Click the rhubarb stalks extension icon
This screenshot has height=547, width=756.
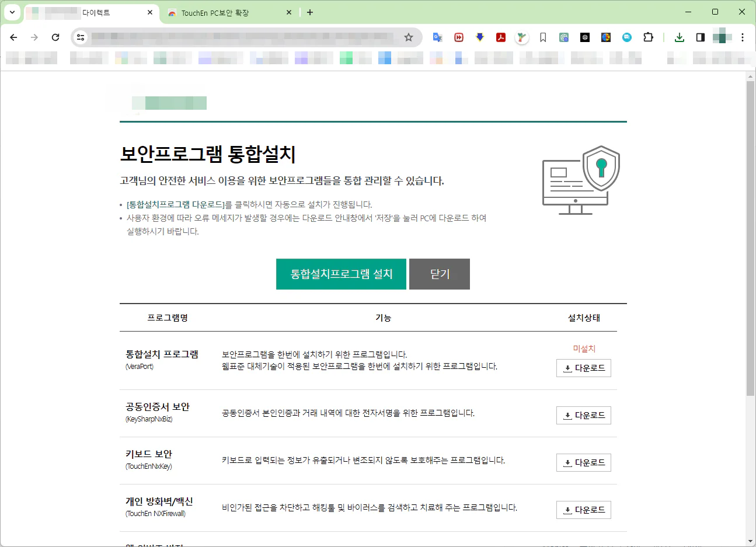(x=522, y=37)
